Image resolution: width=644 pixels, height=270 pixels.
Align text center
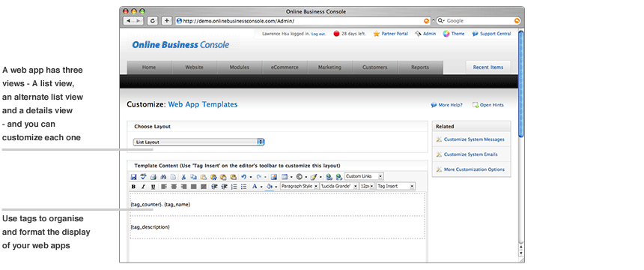click(x=174, y=187)
